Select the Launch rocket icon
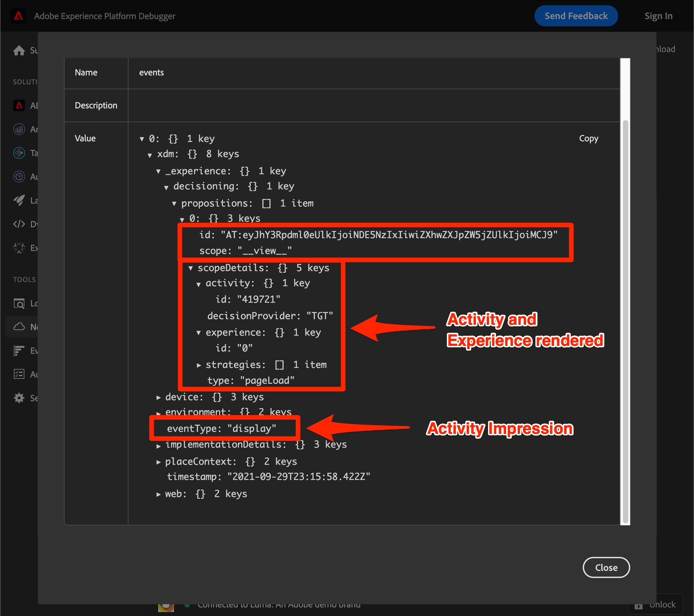694x616 pixels. [x=19, y=200]
